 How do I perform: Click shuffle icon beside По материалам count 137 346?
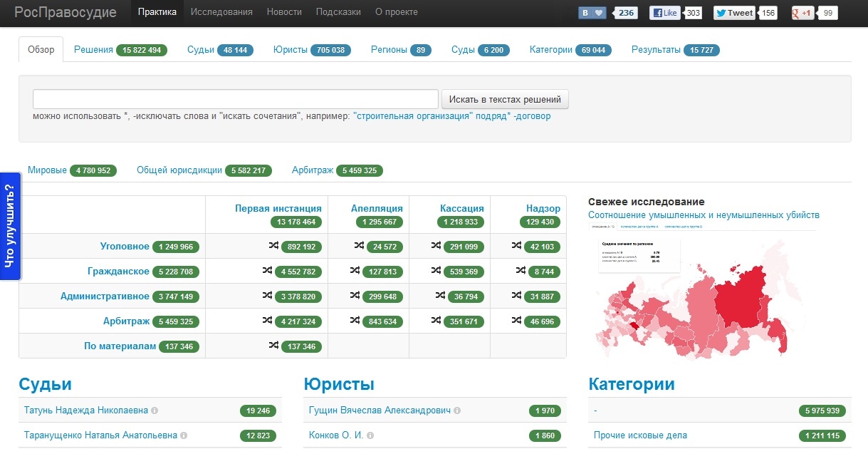[x=274, y=346]
